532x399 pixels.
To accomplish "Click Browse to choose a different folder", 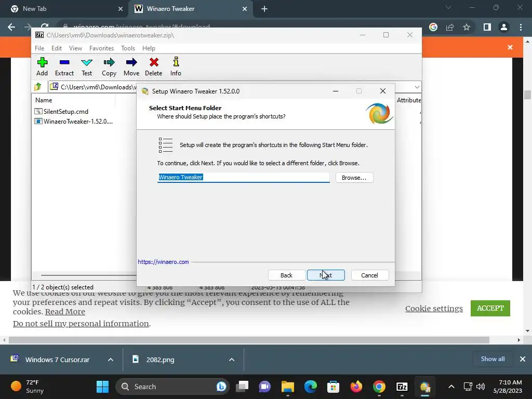I will coord(354,178).
